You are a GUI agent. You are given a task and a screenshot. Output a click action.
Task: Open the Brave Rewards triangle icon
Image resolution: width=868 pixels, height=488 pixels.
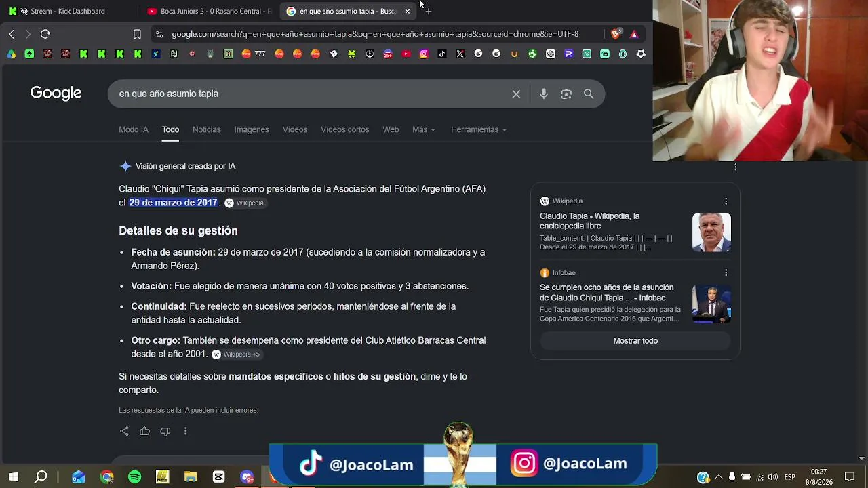634,34
